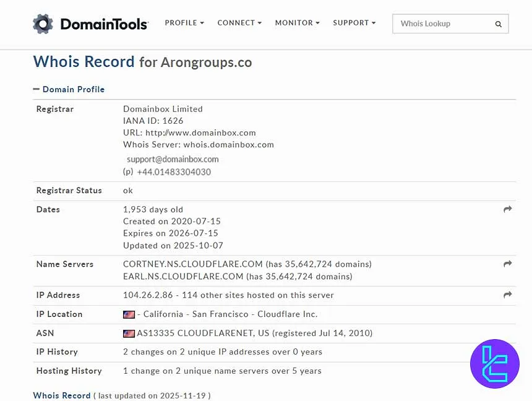The width and height of the screenshot is (532, 401).
Task: Click the share arrow beside Name Servers
Action: coord(507,264)
